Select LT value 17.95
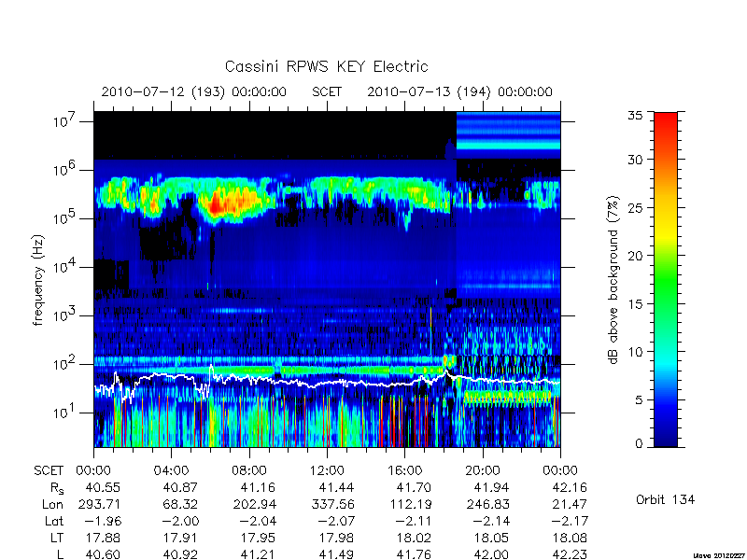747x560 pixels. (258, 538)
